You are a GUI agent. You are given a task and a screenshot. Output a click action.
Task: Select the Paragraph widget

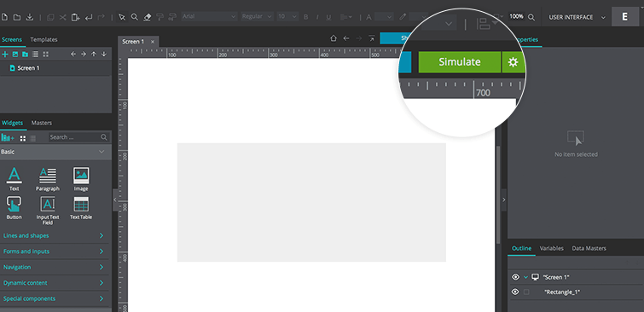pos(48,179)
